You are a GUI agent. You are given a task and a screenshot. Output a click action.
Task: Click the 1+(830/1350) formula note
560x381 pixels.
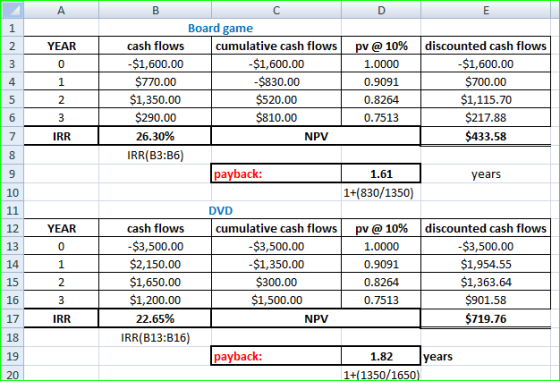(x=378, y=192)
